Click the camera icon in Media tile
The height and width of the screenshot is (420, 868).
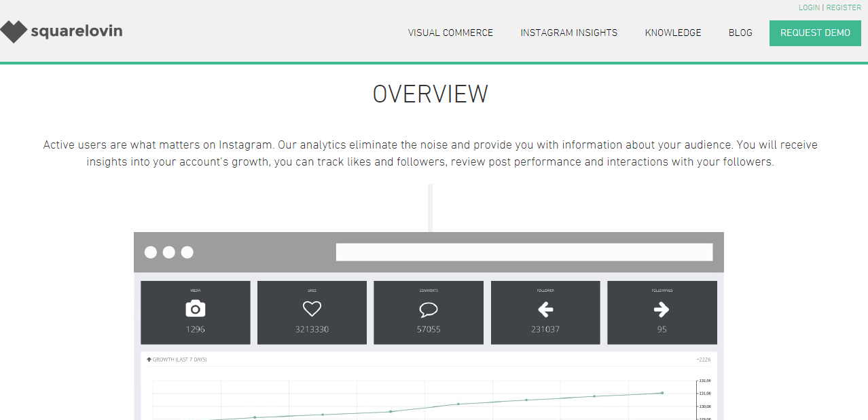click(x=196, y=309)
